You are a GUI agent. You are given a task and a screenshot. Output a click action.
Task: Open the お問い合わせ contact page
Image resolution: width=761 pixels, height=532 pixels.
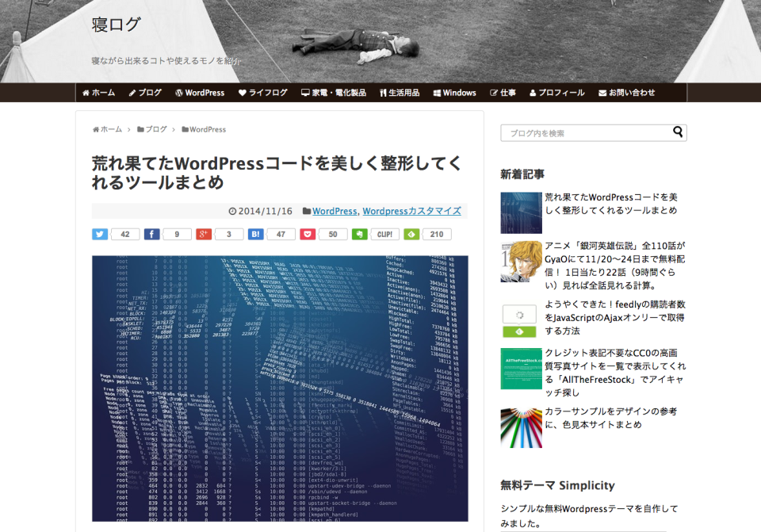point(627,93)
